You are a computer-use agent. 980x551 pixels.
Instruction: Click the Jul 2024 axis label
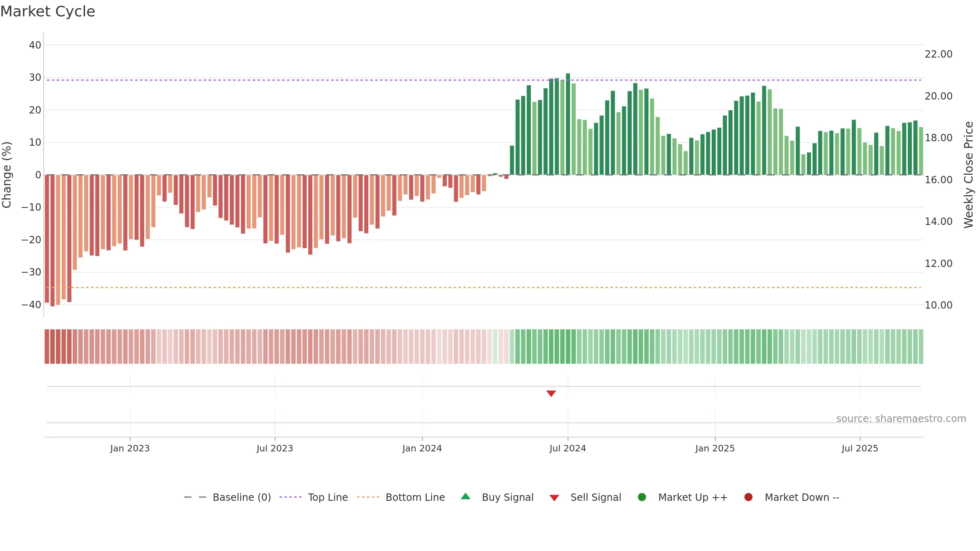pos(568,448)
